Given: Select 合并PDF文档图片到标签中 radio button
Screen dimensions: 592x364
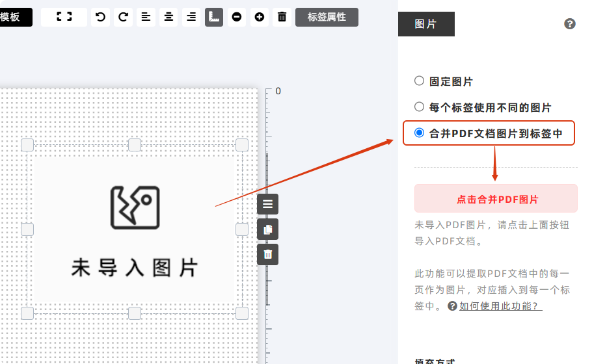Looking at the screenshot, I should click(x=420, y=133).
